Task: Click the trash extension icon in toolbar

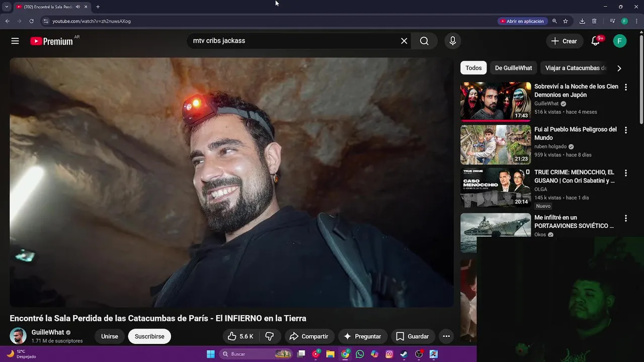Action: pos(594,21)
